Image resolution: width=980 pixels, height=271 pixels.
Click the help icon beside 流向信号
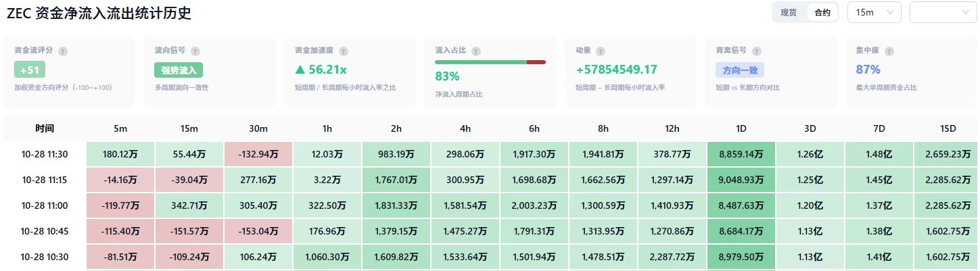point(195,51)
